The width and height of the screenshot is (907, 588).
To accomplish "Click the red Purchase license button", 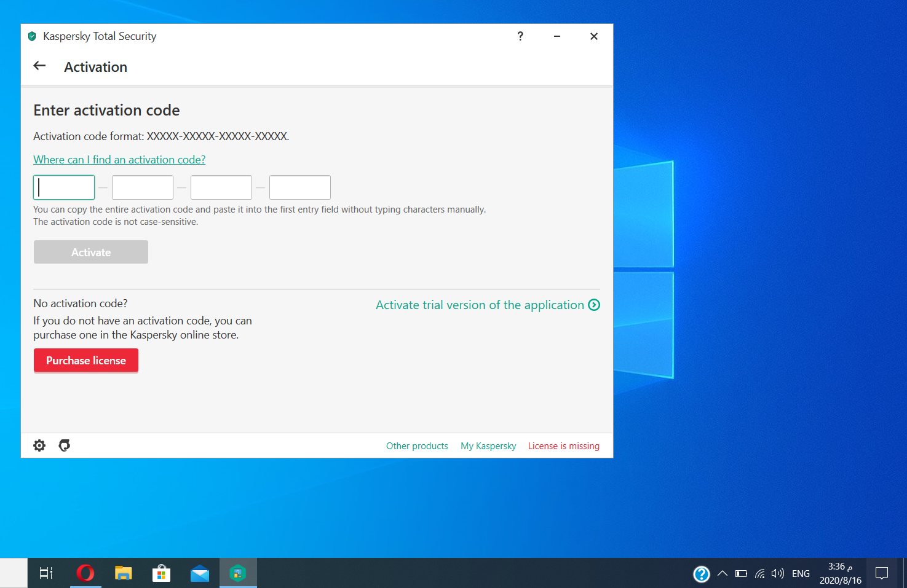I will [x=86, y=360].
